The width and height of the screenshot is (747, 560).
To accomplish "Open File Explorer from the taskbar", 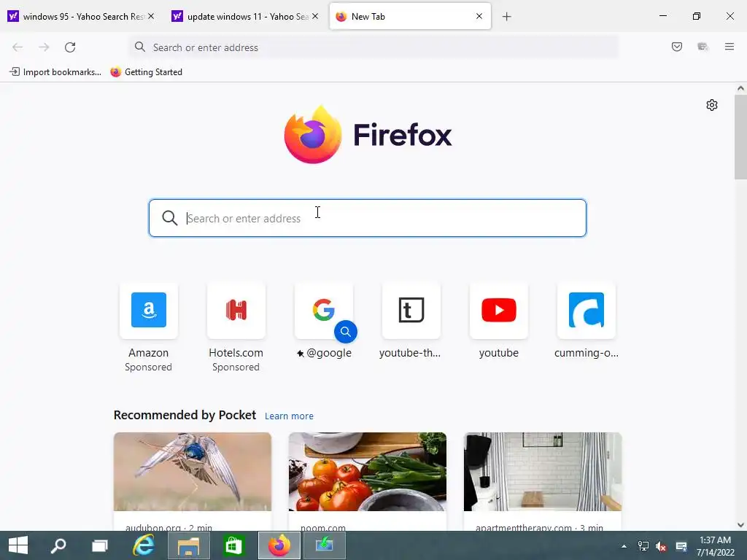I will tap(189, 545).
